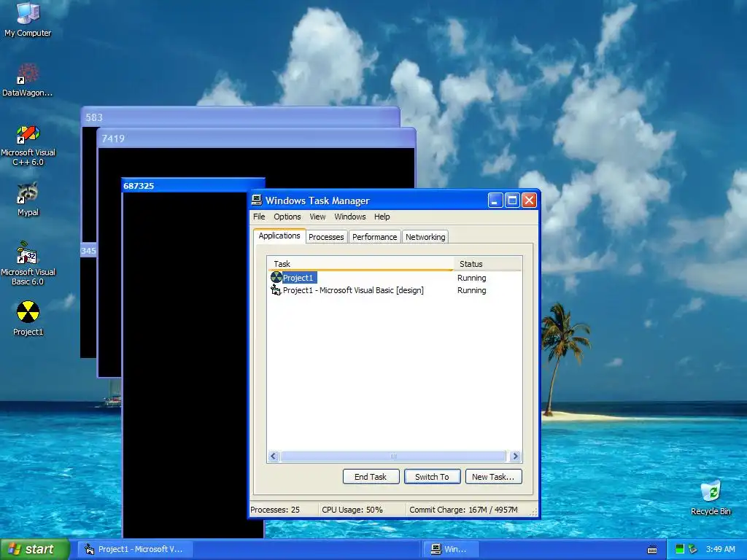Viewport: 747px width, 560px height.
Task: Sort by the Status column header
Action: [x=487, y=264]
